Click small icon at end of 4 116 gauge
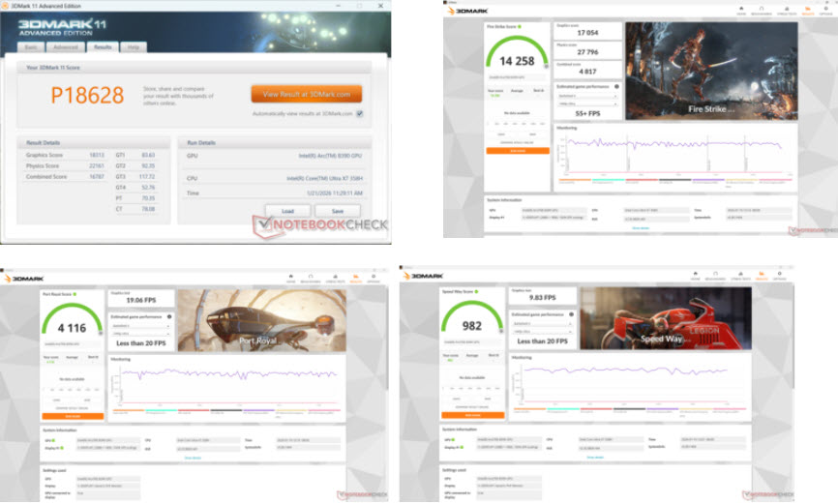The image size is (838, 504). coord(101,333)
